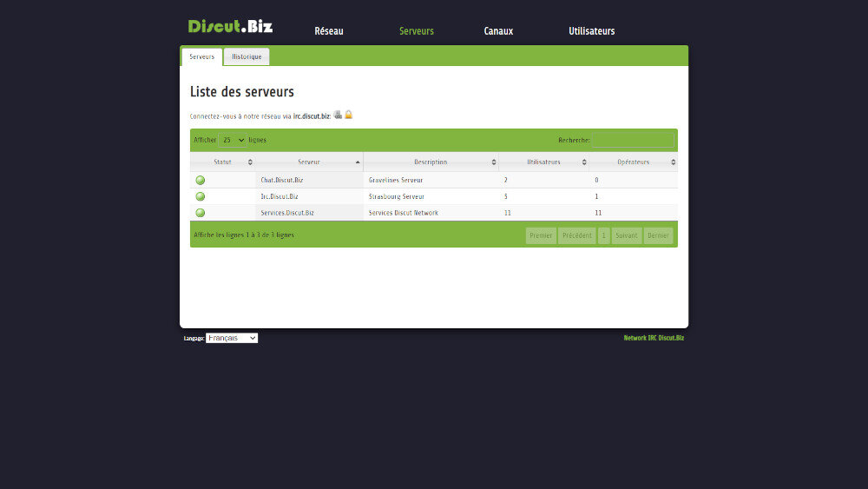Go to the Canaux page
This screenshot has height=489, width=868.
point(498,31)
